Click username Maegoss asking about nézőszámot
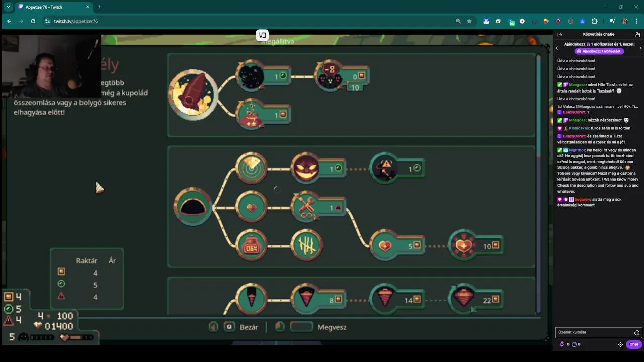 coord(577,120)
